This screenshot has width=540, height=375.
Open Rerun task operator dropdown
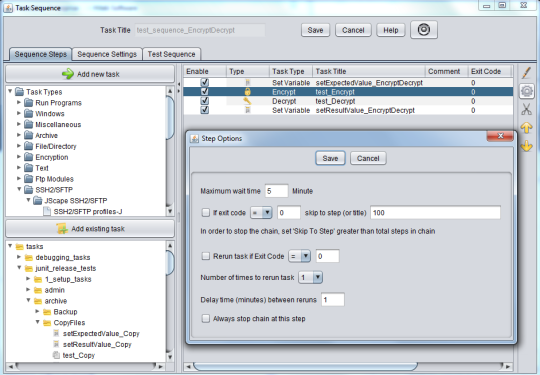pos(300,256)
